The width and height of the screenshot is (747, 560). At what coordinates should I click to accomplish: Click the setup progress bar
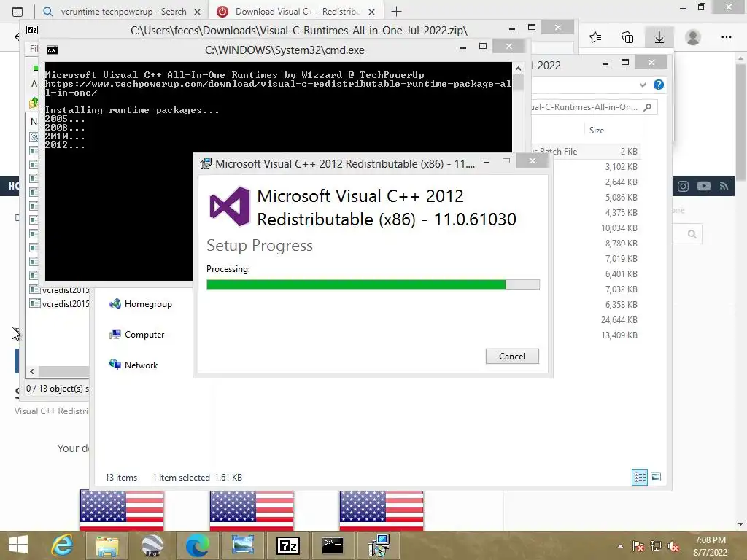click(373, 285)
